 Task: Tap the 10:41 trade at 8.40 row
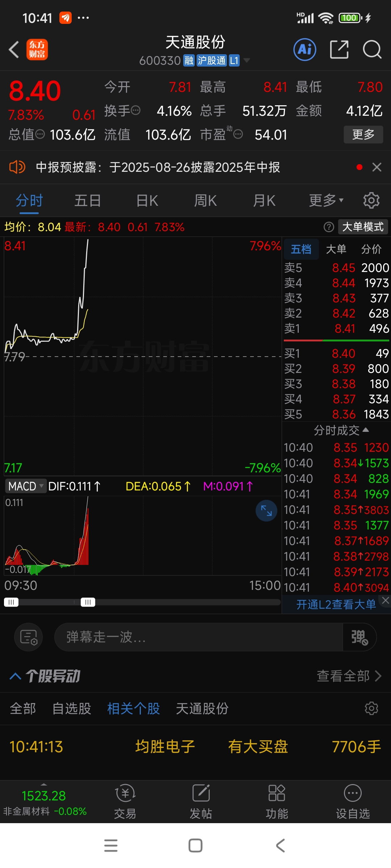tap(336, 587)
